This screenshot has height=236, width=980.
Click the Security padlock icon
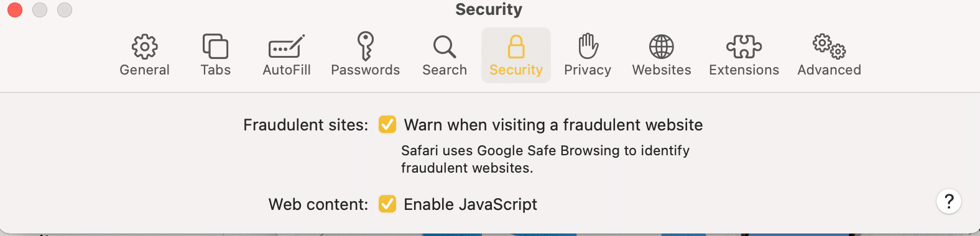516,46
